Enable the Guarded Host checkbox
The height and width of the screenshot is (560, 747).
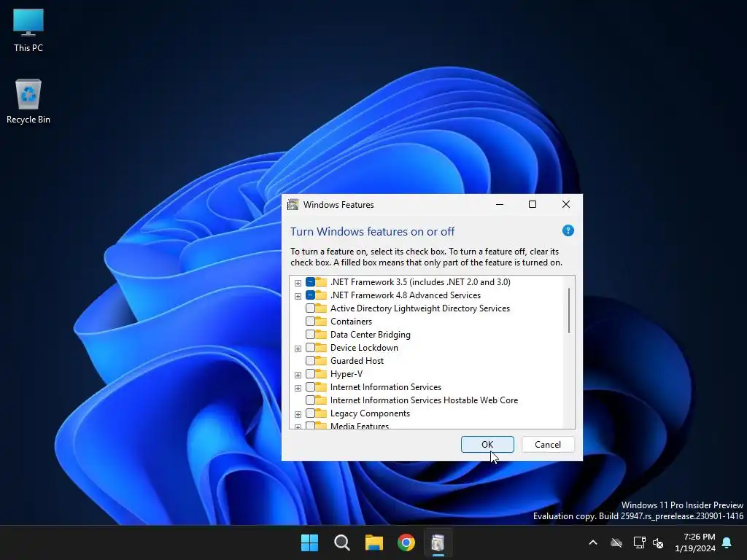pos(310,361)
